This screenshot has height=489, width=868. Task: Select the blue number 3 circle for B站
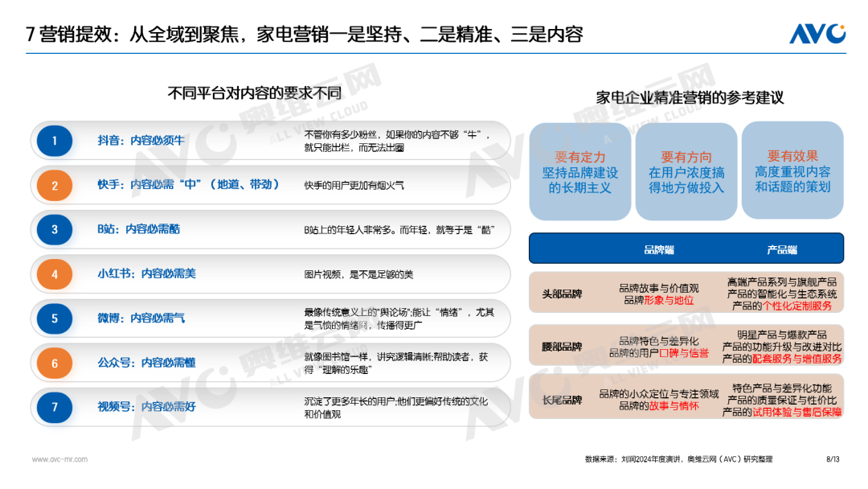pos(55,230)
